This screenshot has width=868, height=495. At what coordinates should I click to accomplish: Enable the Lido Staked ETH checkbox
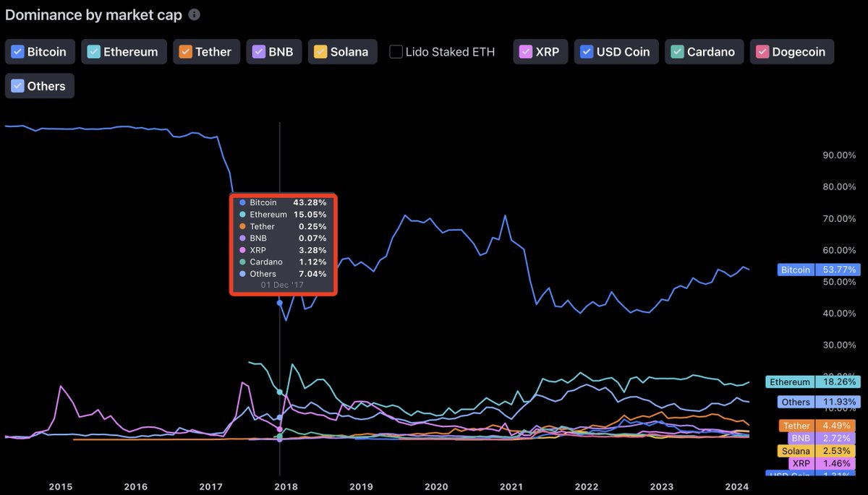[x=396, y=52]
